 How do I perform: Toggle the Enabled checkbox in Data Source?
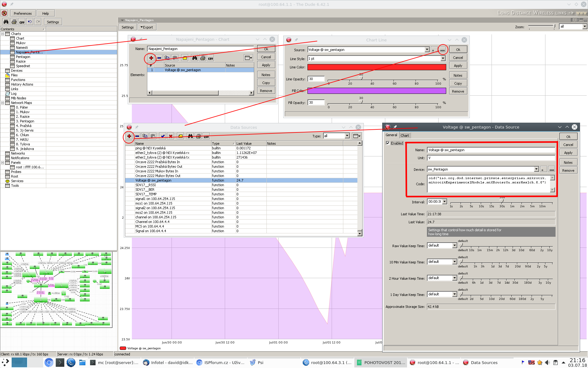click(388, 143)
